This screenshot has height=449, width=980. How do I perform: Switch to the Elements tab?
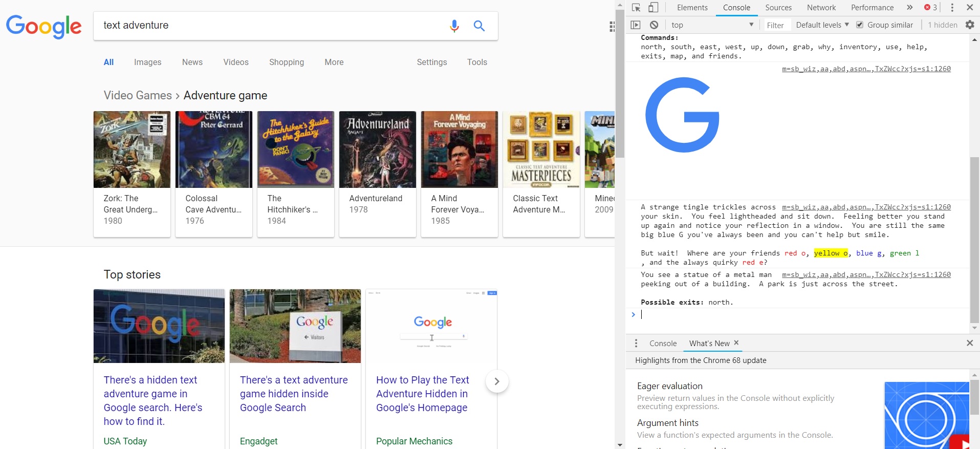692,8
